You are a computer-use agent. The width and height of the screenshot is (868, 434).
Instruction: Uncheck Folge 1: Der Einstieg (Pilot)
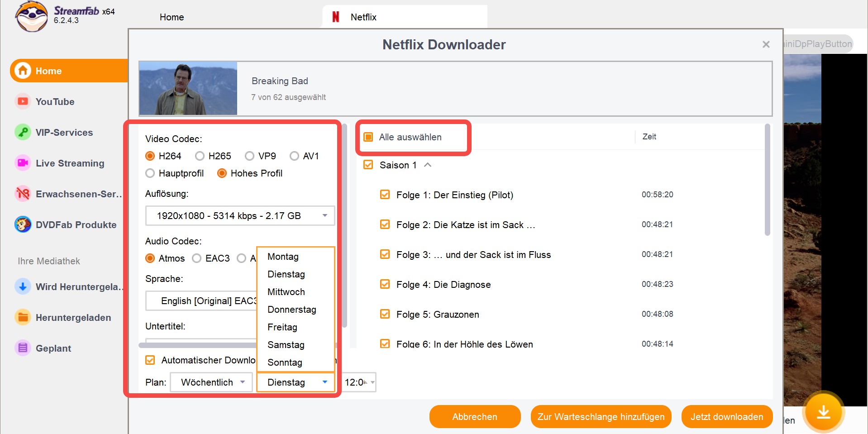click(385, 195)
